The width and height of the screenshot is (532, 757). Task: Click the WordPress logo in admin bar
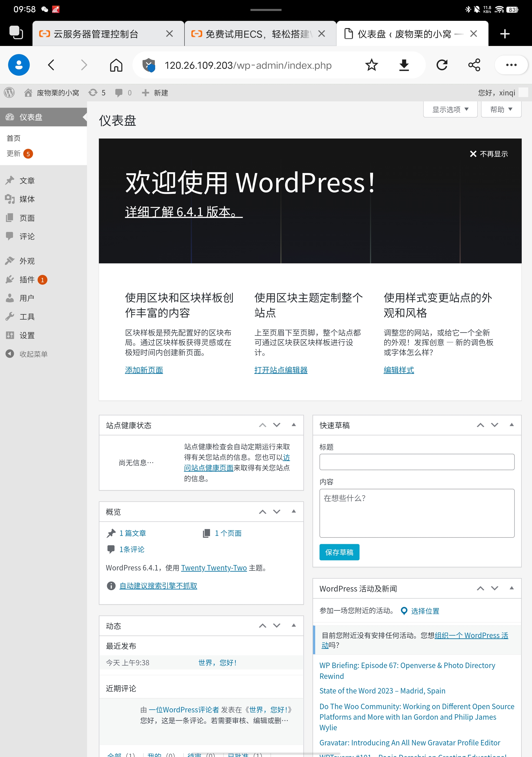click(x=9, y=93)
